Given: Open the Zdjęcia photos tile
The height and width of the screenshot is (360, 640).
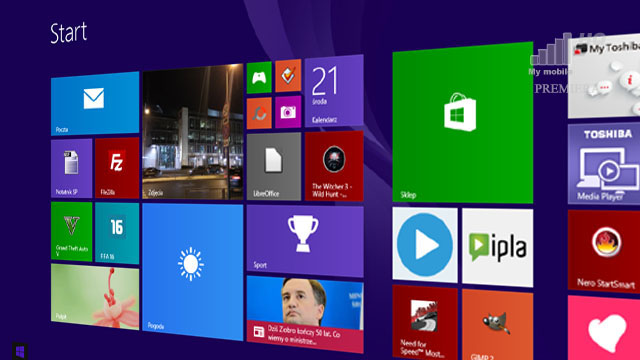Looking at the screenshot, I should click(x=193, y=132).
